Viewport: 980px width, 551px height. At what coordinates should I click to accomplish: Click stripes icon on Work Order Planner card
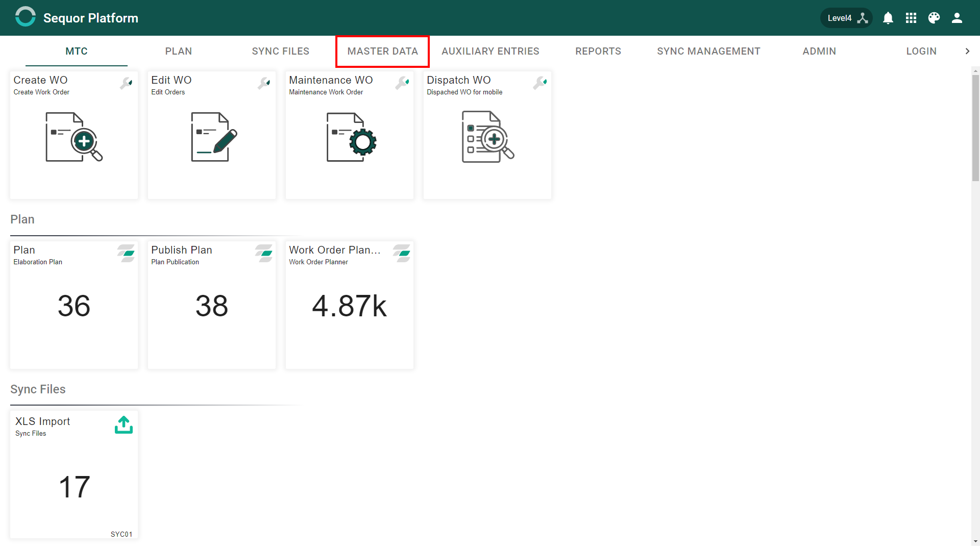(402, 253)
